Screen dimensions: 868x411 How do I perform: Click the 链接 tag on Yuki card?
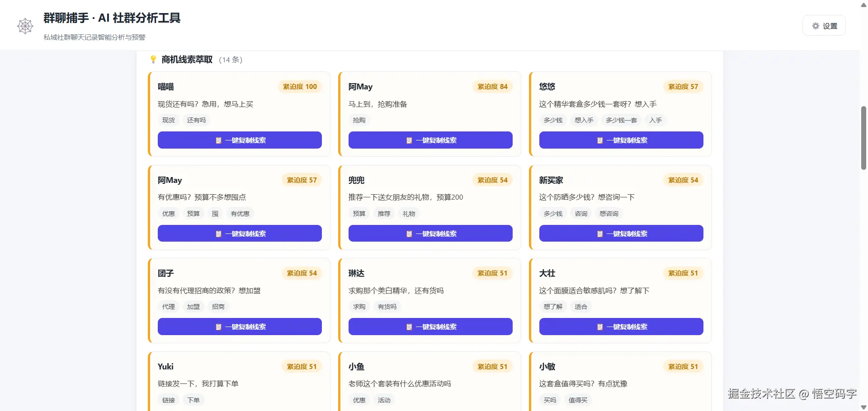tap(169, 400)
